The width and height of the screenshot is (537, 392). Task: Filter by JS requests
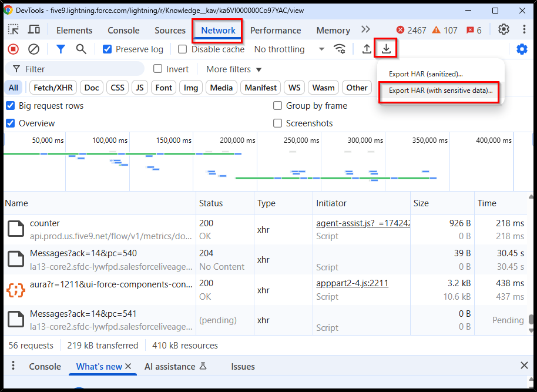pyautogui.click(x=140, y=88)
